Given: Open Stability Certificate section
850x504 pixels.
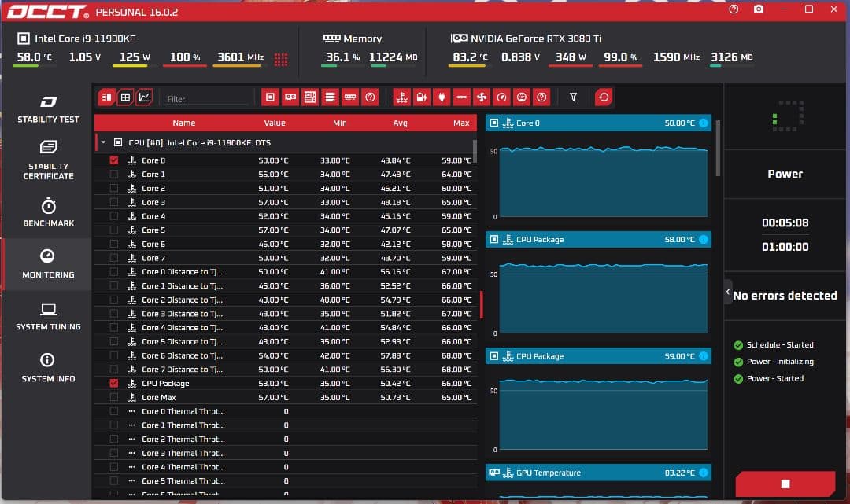Looking at the screenshot, I should click(48, 160).
